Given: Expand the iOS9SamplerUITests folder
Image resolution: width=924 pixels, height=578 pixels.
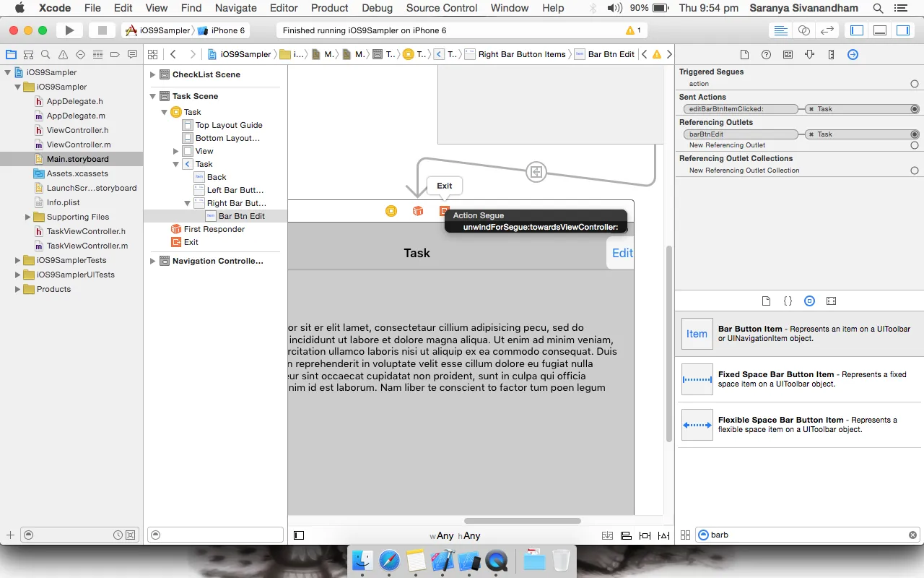Looking at the screenshot, I should click(x=18, y=275).
